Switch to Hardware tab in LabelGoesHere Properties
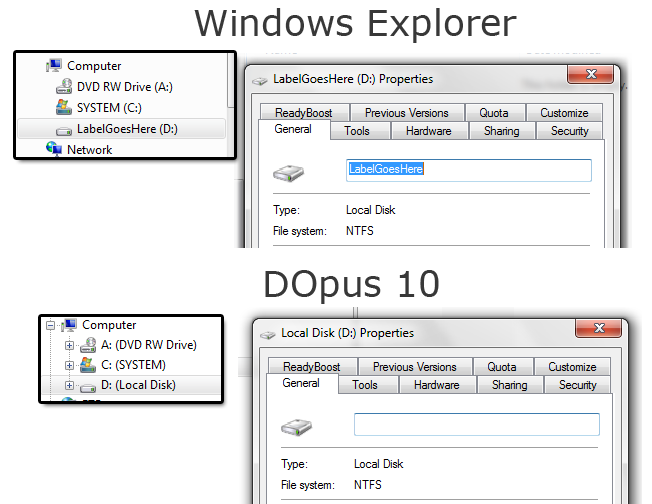Screen dimensions: 652x504 click(x=429, y=131)
